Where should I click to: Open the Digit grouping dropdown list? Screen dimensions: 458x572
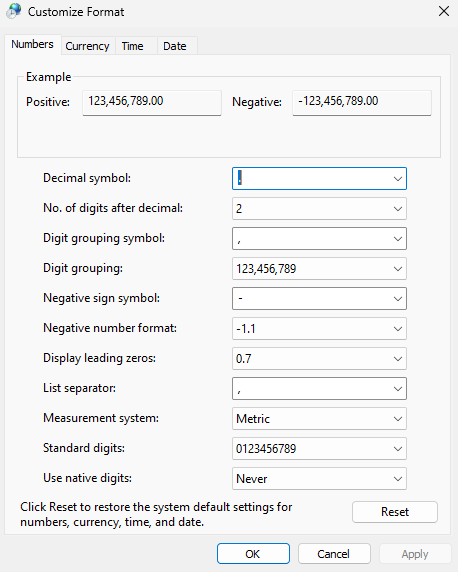(x=319, y=269)
